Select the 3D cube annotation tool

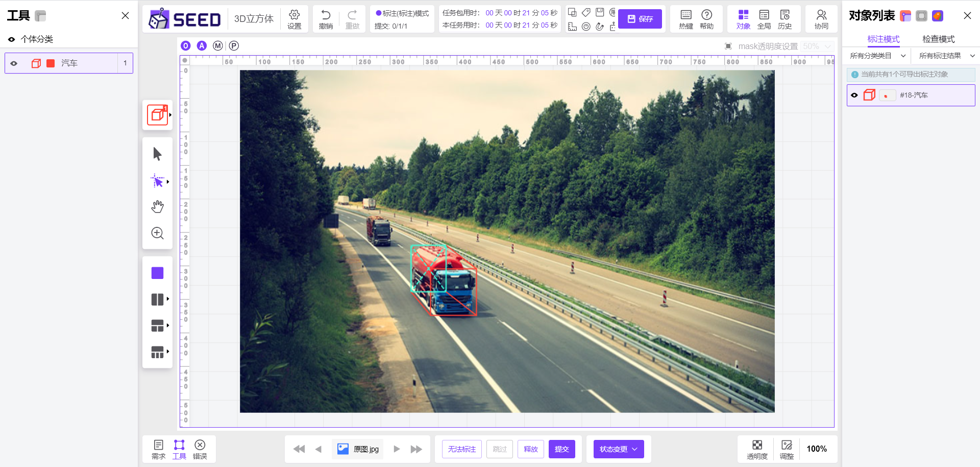[x=157, y=115]
